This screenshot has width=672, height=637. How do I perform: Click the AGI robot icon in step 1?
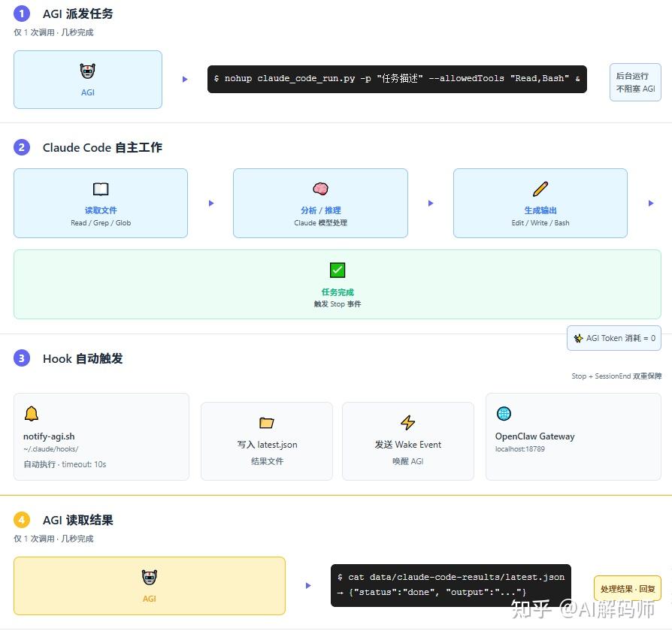pyautogui.click(x=87, y=71)
